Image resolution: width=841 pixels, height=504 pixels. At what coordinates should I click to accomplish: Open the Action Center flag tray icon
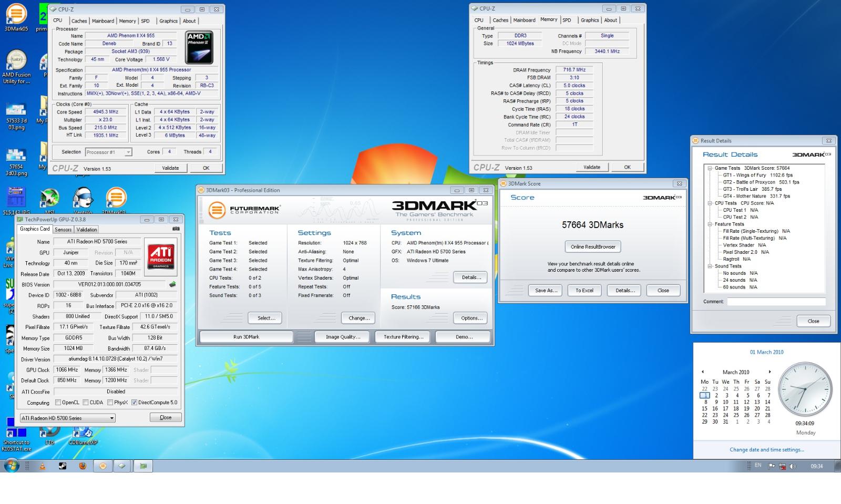(772, 466)
